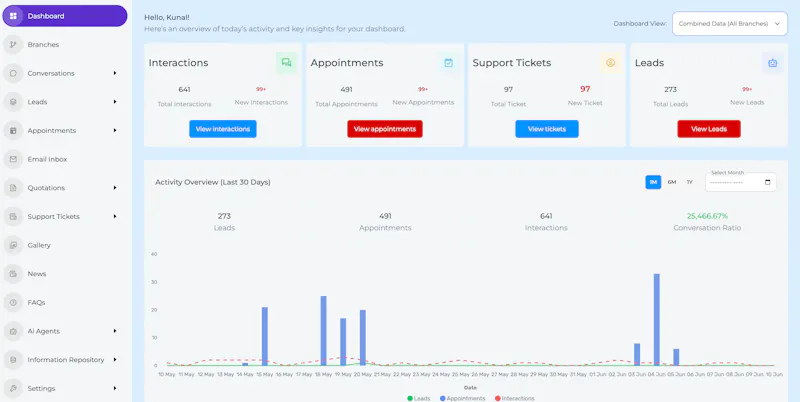Click the 273 Total Leads count
800x402 pixels.
click(x=670, y=89)
